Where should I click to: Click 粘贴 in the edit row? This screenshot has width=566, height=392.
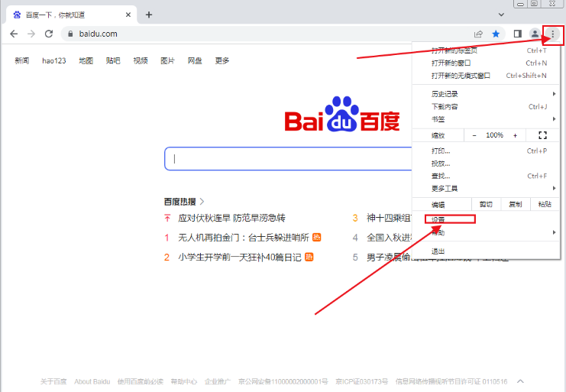tap(545, 204)
